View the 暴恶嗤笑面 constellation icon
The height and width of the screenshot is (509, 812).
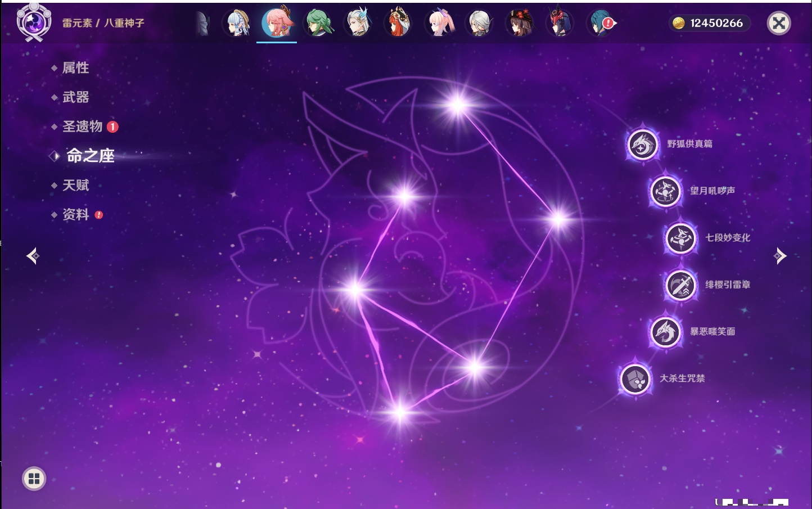(665, 332)
